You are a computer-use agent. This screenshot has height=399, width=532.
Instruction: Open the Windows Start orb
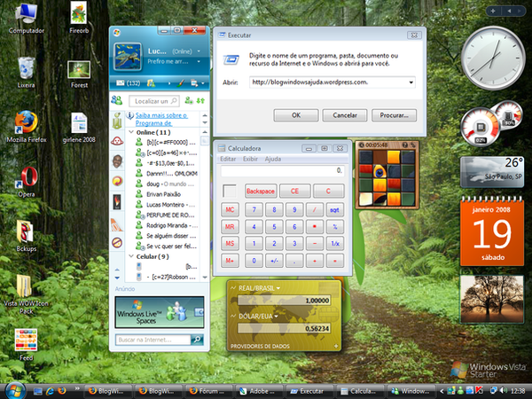pos(15,390)
